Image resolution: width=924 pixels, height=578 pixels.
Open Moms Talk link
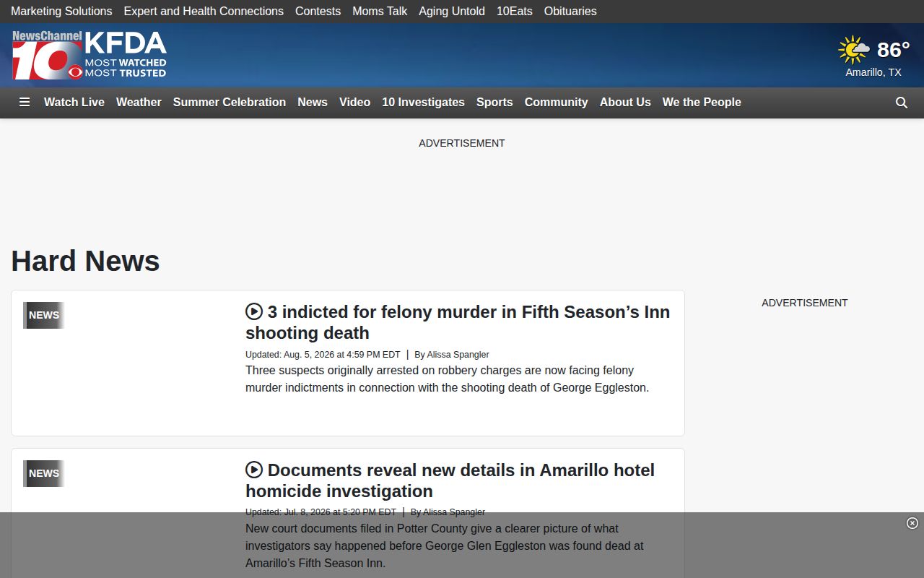point(380,12)
